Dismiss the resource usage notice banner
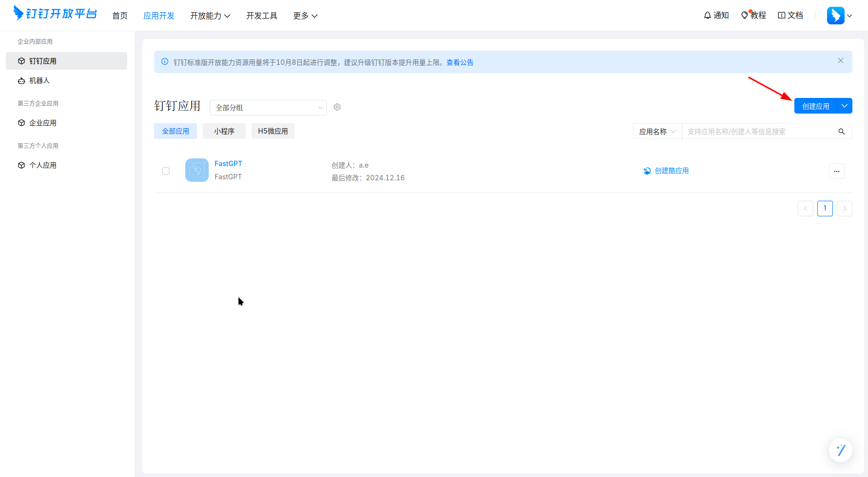Screen dimensions: 868x477 click(840, 60)
